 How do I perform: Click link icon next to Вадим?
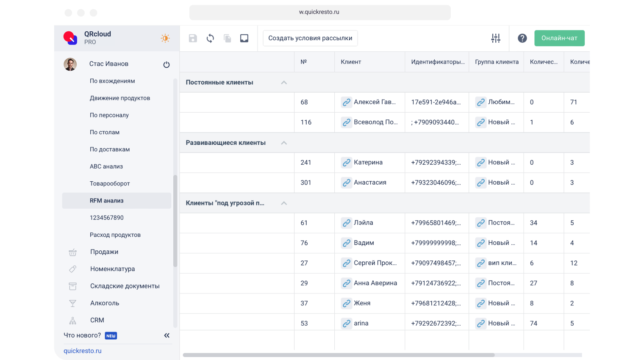(347, 243)
